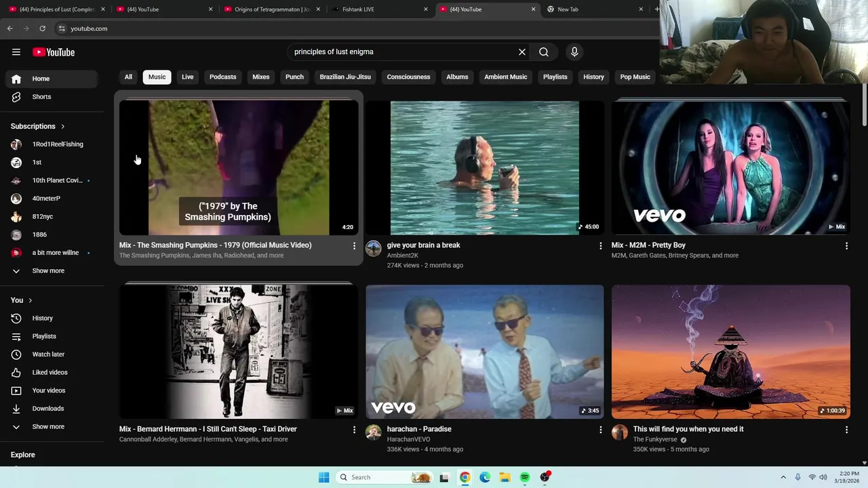The width and height of the screenshot is (868, 488).
Task: Select the Music filter chip
Action: (157, 77)
